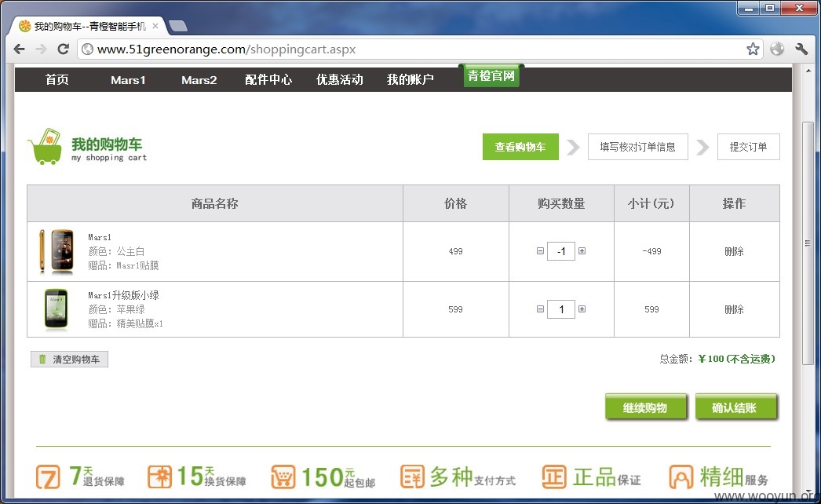Image resolution: width=821 pixels, height=504 pixels.
Task: Delete the Mars1 row via 删除
Action: click(x=734, y=251)
